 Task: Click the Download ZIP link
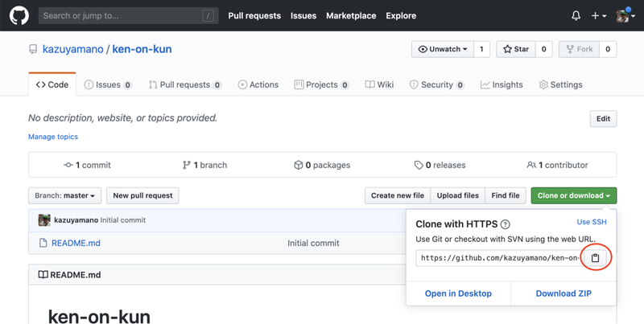(x=563, y=293)
